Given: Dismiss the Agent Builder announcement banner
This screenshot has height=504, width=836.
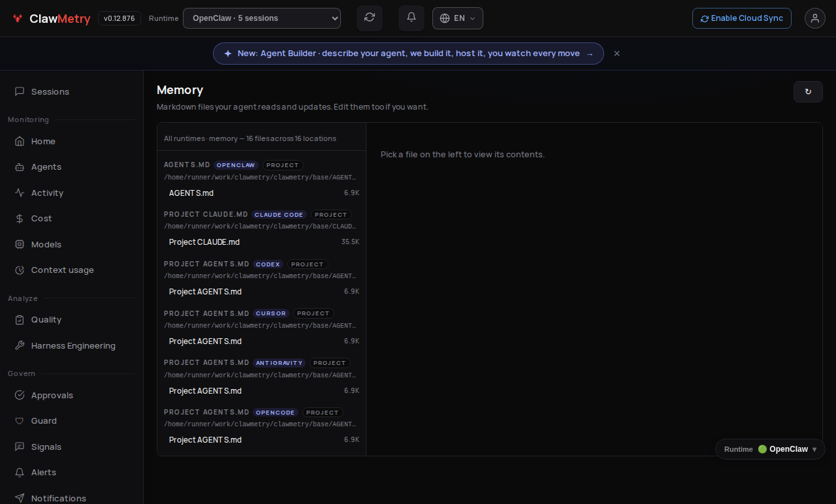Looking at the screenshot, I should tap(617, 54).
